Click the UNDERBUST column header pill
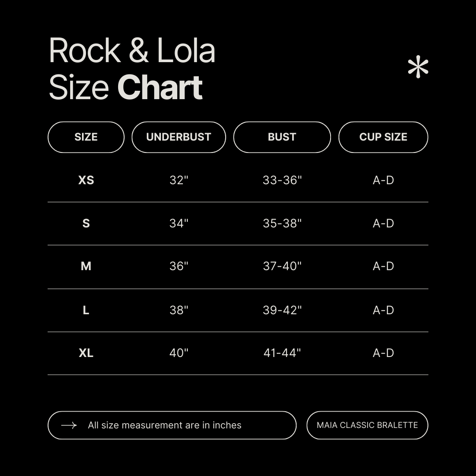The width and height of the screenshot is (476, 476). point(178,137)
